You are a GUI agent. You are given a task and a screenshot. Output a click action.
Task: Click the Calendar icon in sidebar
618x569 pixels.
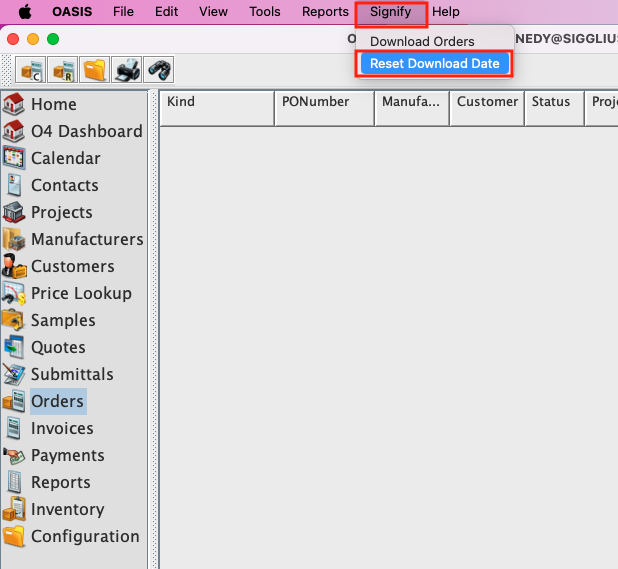point(14,158)
